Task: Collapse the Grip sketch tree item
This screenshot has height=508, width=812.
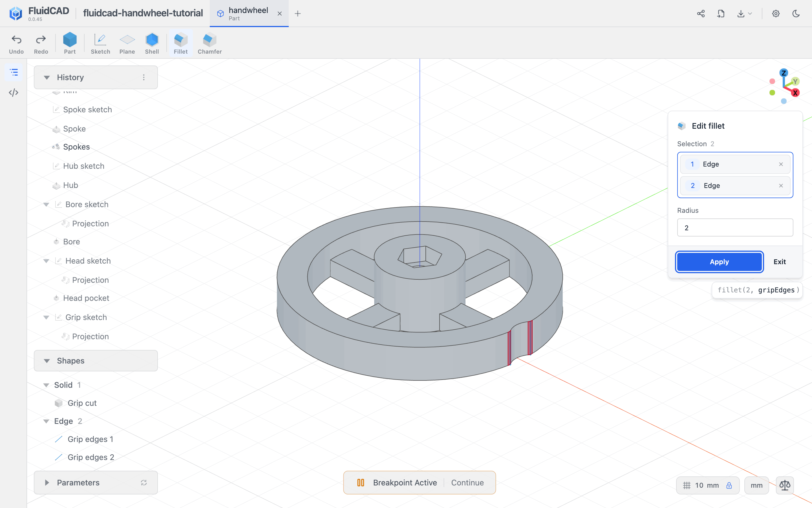Action: (x=46, y=317)
